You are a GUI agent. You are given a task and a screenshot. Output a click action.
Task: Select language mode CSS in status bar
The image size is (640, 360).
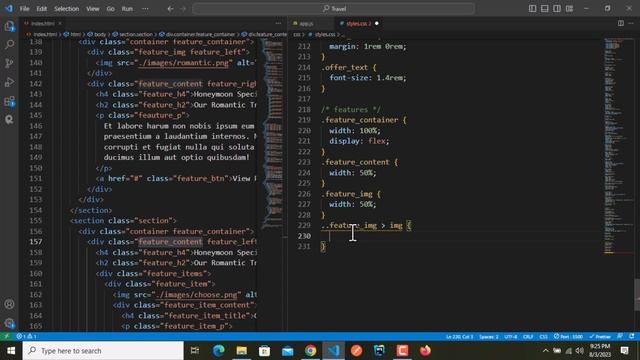(x=544, y=337)
